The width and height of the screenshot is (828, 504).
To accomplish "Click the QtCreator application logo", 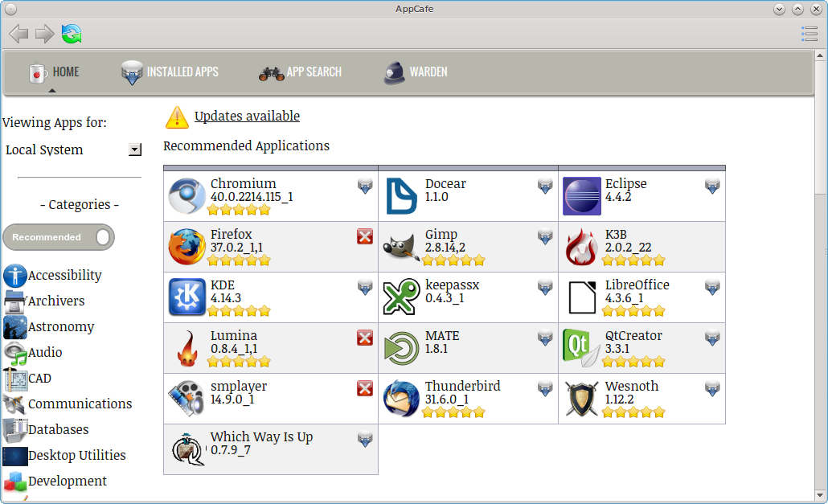I will pos(581,348).
